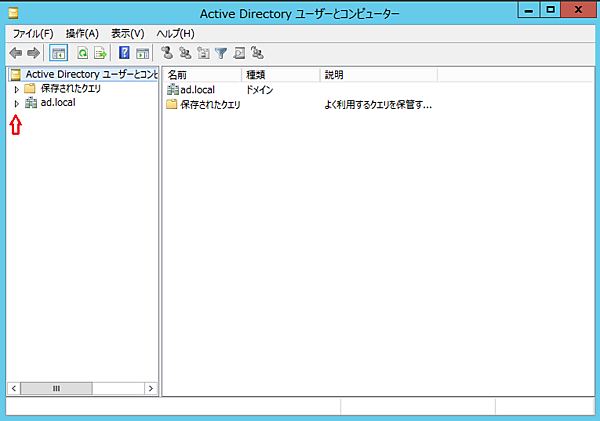Click the ドメイン type cell

click(x=259, y=90)
